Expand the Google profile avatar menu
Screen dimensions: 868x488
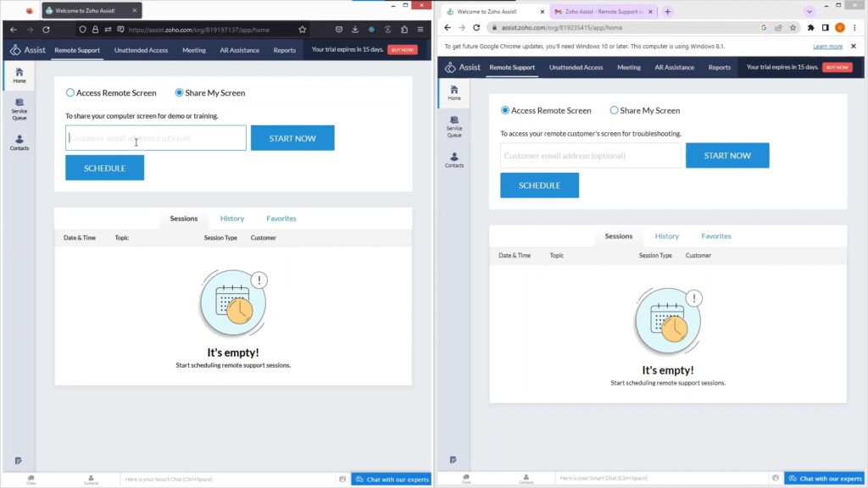click(840, 27)
